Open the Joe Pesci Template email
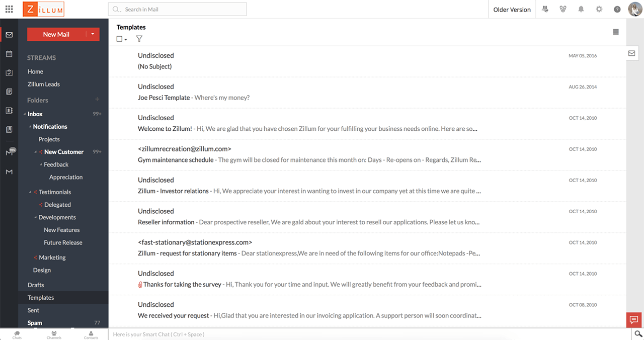 coord(367,92)
